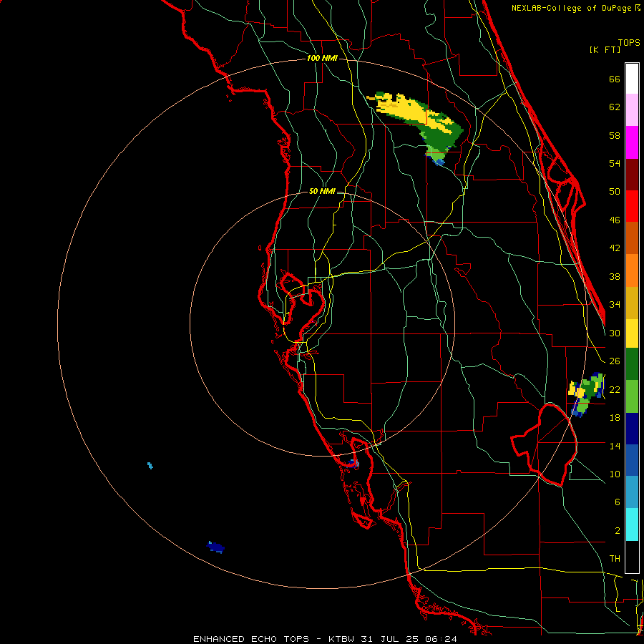Screen dimensions: 644x644
Task: Click the maroon legend swatch
Action: (x=632, y=174)
